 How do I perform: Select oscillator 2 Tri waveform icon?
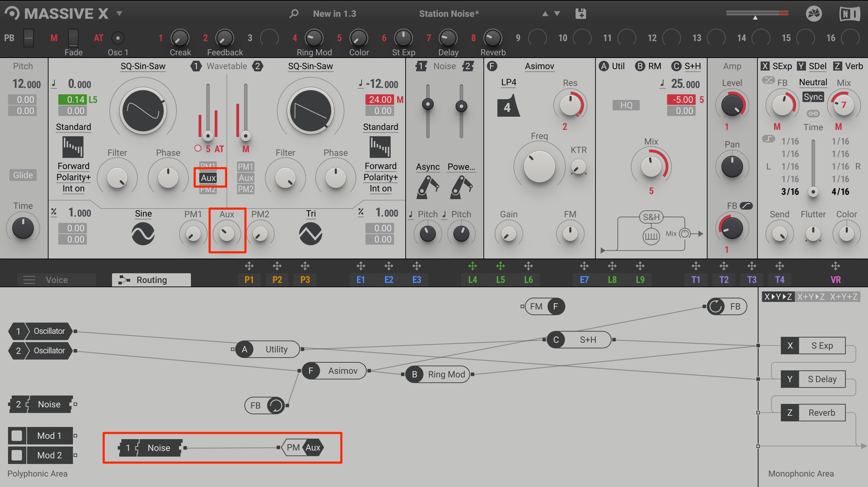[x=311, y=234]
